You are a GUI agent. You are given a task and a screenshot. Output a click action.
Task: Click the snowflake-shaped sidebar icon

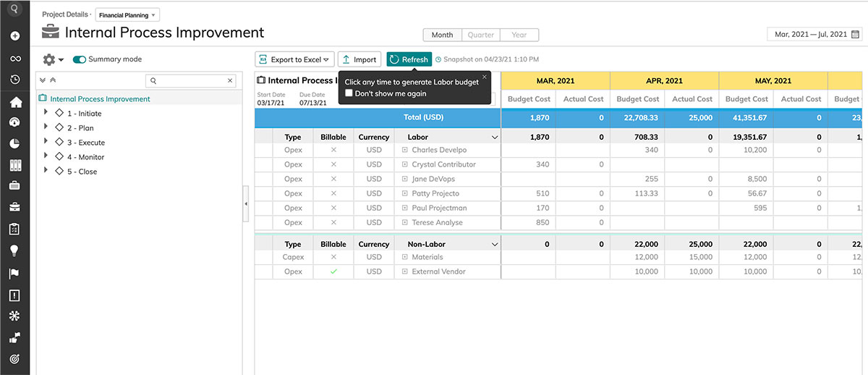tap(14, 316)
